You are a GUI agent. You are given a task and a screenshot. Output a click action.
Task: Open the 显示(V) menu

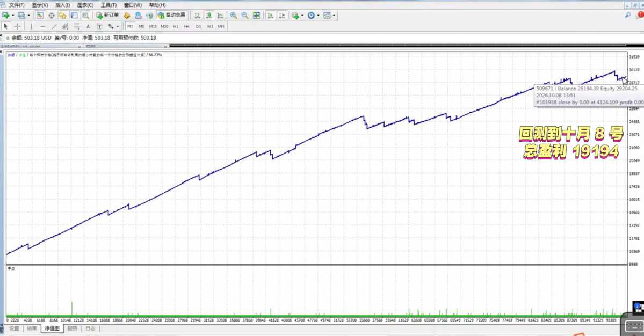[40, 5]
